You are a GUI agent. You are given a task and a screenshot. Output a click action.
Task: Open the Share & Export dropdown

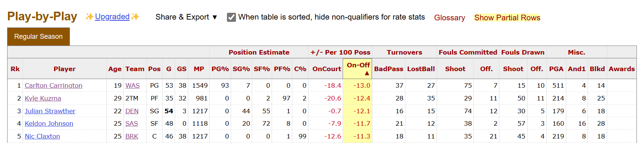coord(186,17)
